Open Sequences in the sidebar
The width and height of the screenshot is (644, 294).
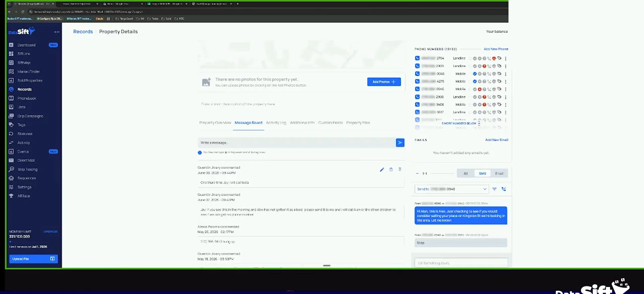coord(26,178)
